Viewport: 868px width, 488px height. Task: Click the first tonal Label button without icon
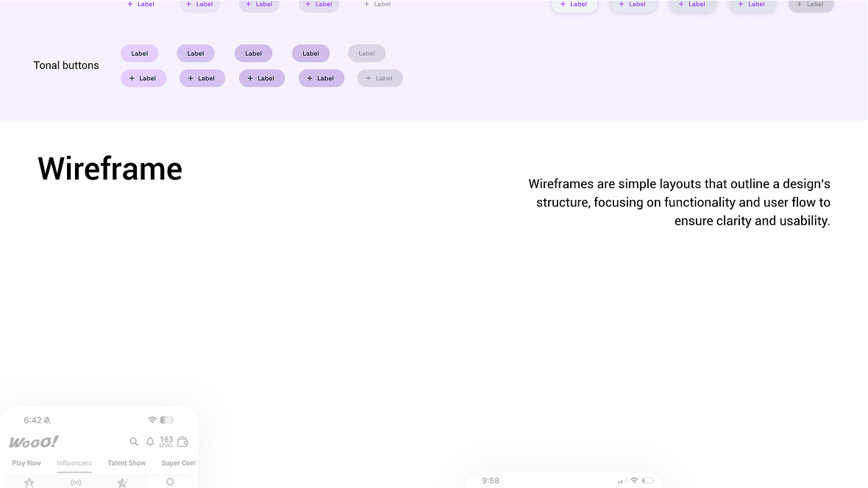(140, 54)
